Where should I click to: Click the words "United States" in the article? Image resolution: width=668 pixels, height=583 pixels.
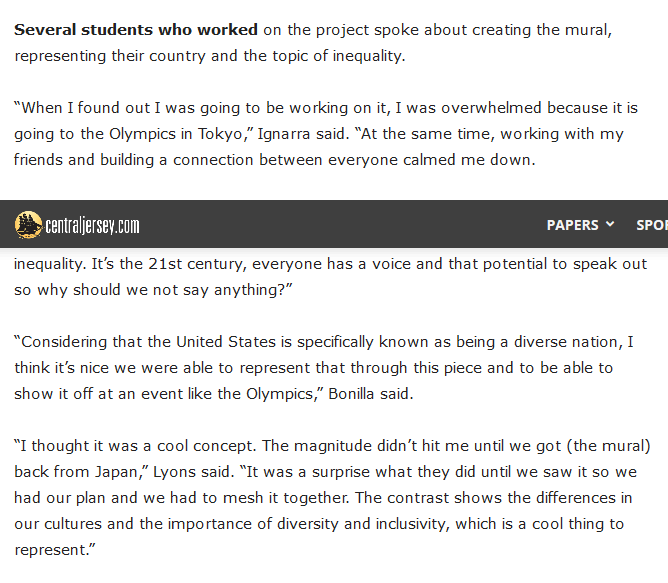click(x=226, y=342)
